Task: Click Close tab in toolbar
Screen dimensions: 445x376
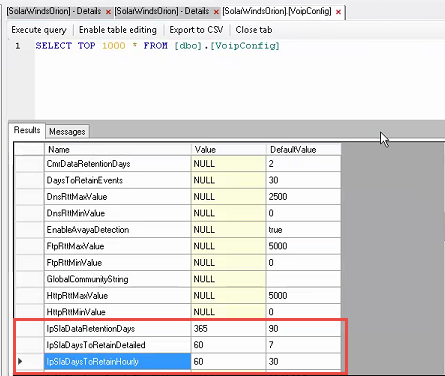Action: (254, 30)
